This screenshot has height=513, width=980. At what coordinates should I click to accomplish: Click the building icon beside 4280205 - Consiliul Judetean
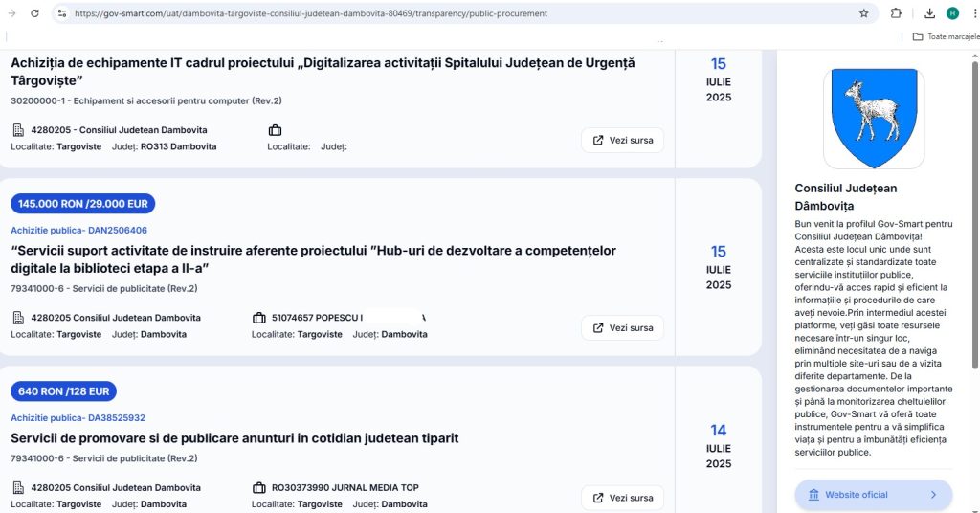point(18,130)
